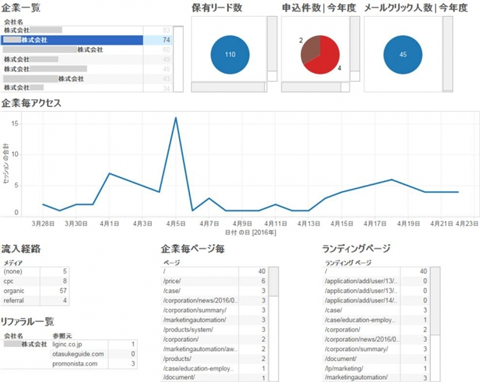The image size is (480, 382).
Task: Select the organic media row
Action: tap(35, 291)
